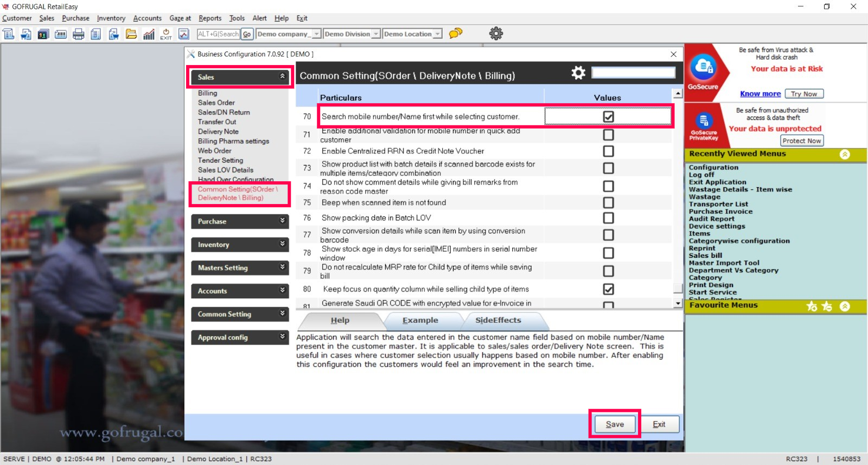This screenshot has width=868, height=465.
Task: Switch to the SideEffects tab
Action: [x=498, y=321]
